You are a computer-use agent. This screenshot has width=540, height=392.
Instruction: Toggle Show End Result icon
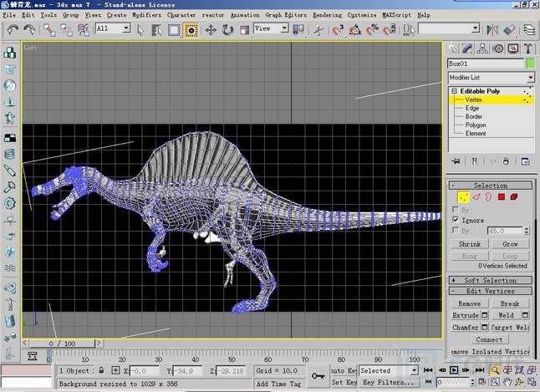tap(475, 161)
